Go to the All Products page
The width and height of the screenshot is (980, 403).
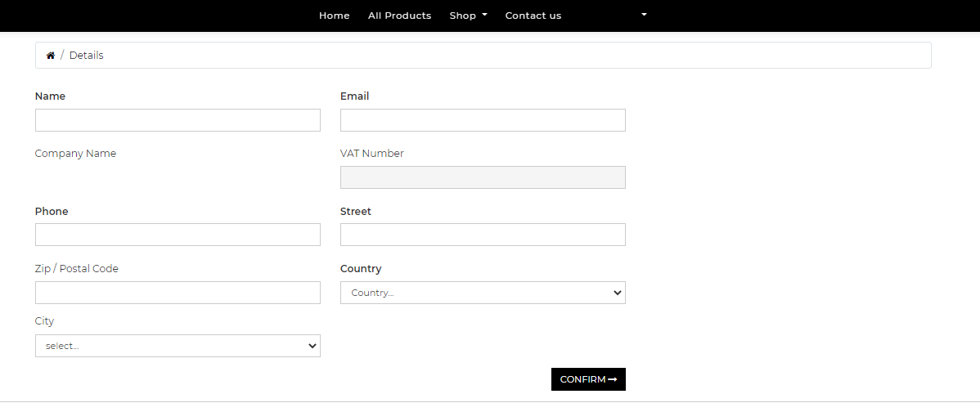pos(399,16)
